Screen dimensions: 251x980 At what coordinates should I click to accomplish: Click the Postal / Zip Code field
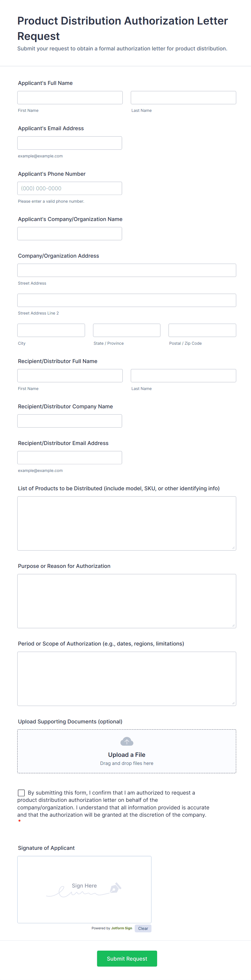(202, 330)
